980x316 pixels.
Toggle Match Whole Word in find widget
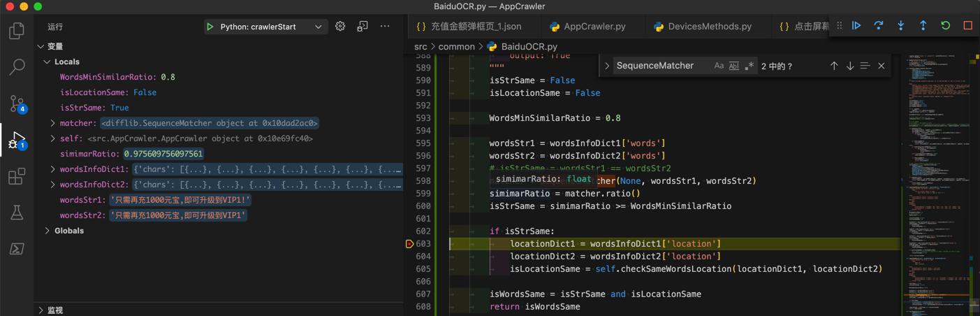coord(734,66)
